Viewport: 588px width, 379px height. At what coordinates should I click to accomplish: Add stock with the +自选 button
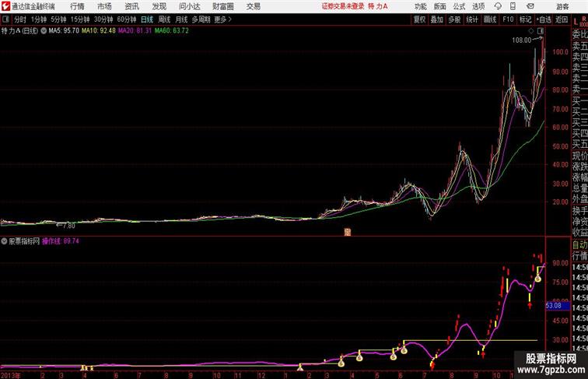coord(544,19)
